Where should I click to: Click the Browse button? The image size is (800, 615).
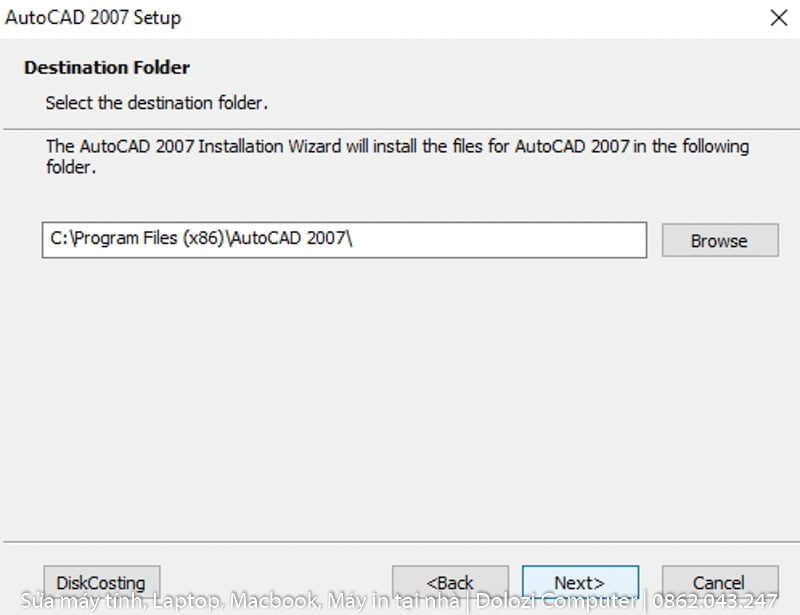point(719,241)
